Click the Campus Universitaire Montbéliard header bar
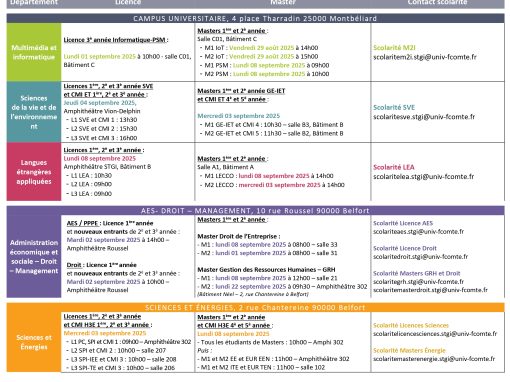510x382 pixels. pyautogui.click(x=255, y=18)
